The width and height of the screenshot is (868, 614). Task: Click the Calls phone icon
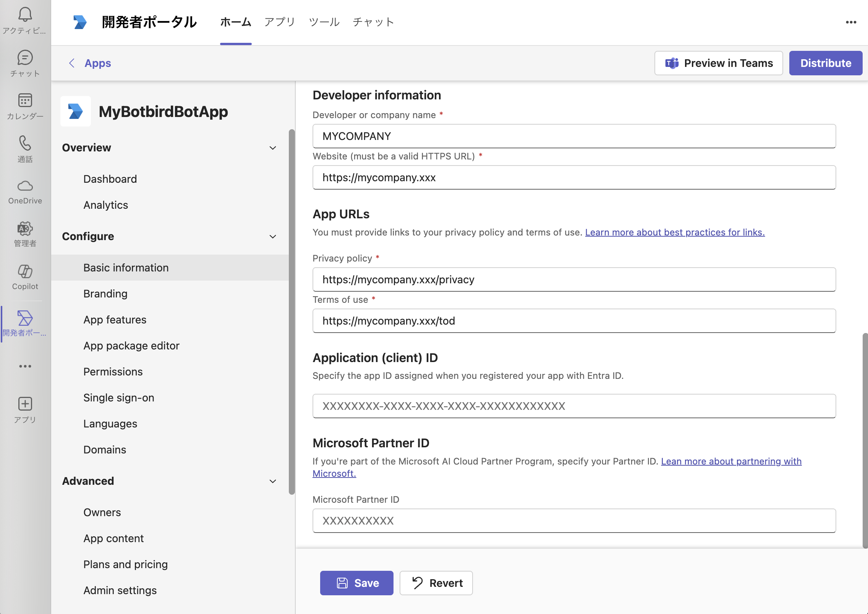25,144
